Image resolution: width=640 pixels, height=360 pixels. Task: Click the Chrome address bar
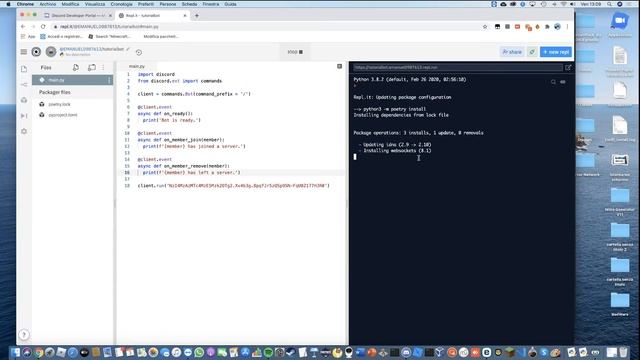coord(269,27)
